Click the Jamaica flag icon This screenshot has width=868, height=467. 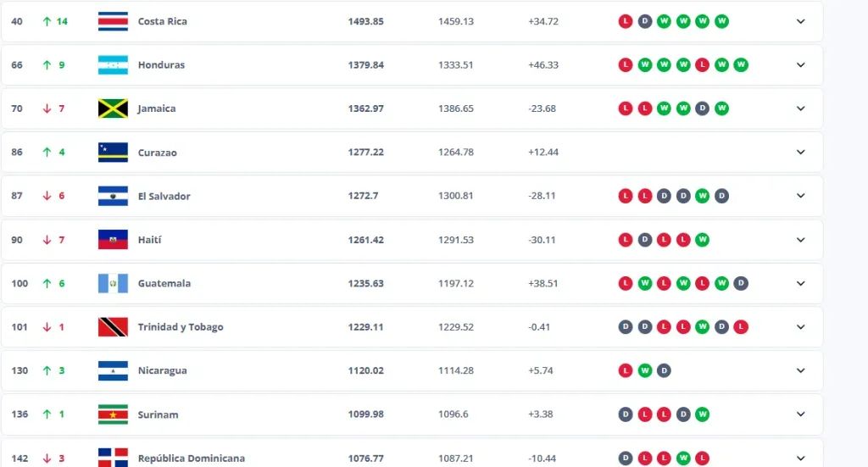coord(113,108)
